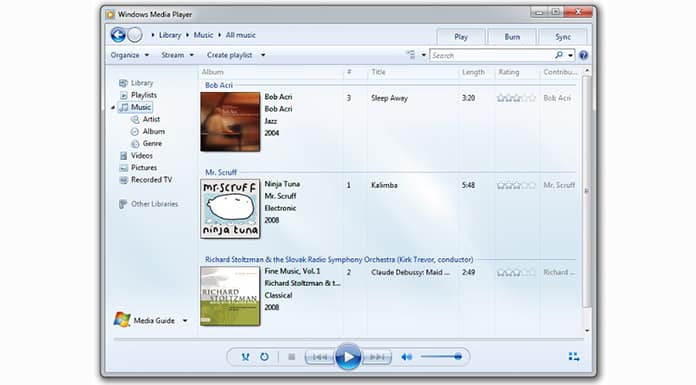Click Library in the breadcrumb
696x385 pixels.
pyautogui.click(x=170, y=35)
